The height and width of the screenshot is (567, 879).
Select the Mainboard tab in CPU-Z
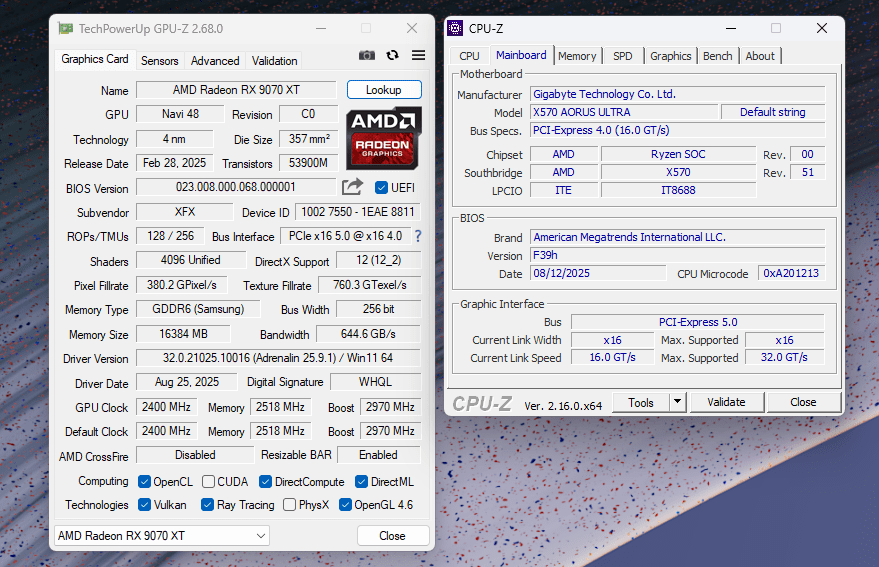tap(521, 55)
